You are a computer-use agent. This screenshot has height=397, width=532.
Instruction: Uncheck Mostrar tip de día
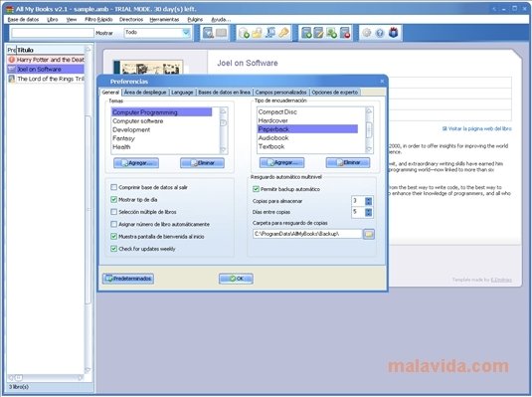114,199
